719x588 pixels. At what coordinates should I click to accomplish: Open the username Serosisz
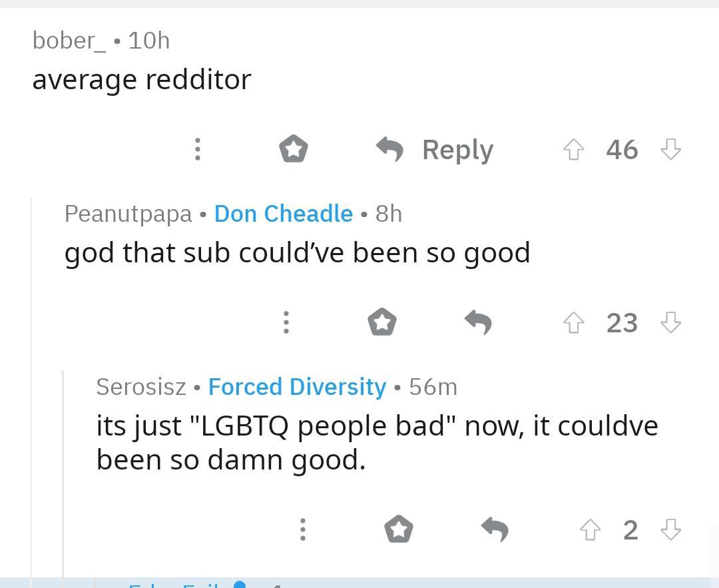140,386
